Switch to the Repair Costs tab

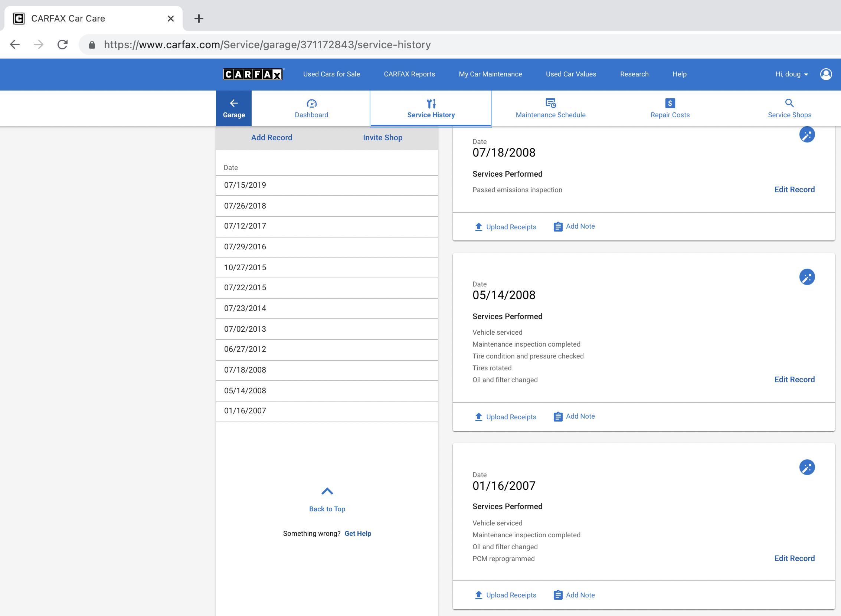click(x=670, y=108)
